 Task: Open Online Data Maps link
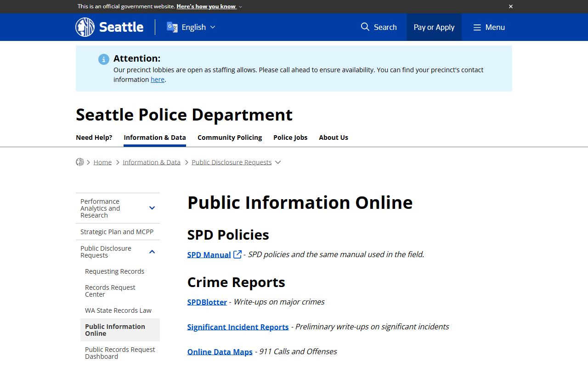click(220, 352)
